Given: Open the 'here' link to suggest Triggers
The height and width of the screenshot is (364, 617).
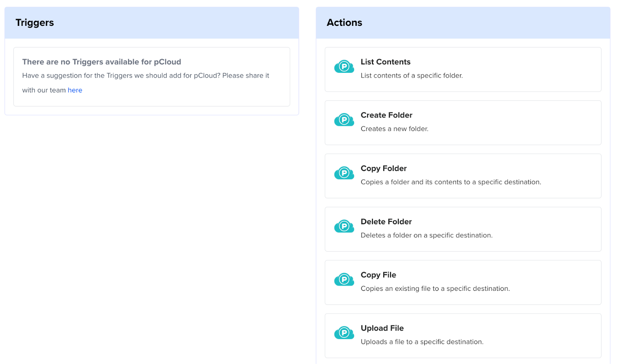Looking at the screenshot, I should coord(75,90).
